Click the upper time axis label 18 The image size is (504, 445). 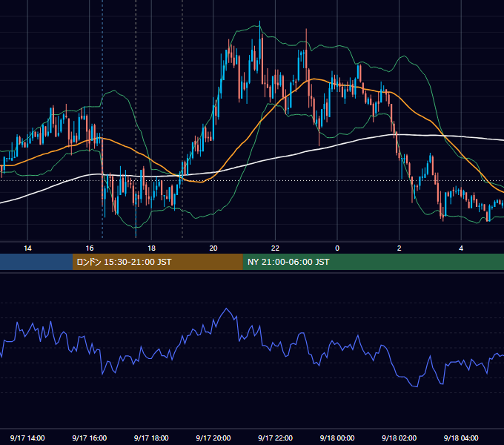151,248
